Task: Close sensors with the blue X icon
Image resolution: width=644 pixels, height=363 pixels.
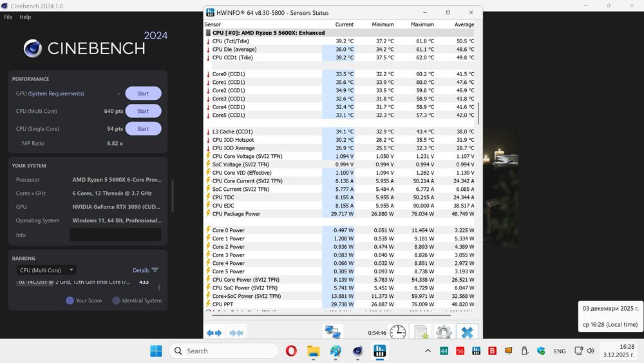Action: pos(468,332)
